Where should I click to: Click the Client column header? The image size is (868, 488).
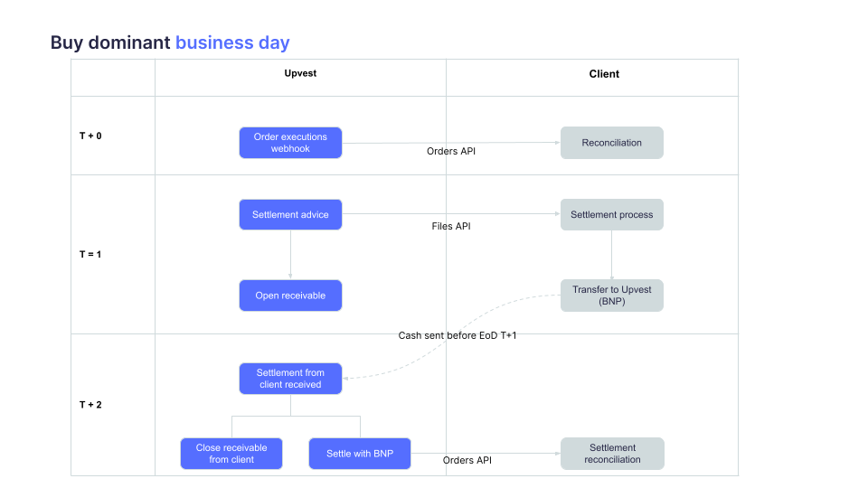[604, 74]
